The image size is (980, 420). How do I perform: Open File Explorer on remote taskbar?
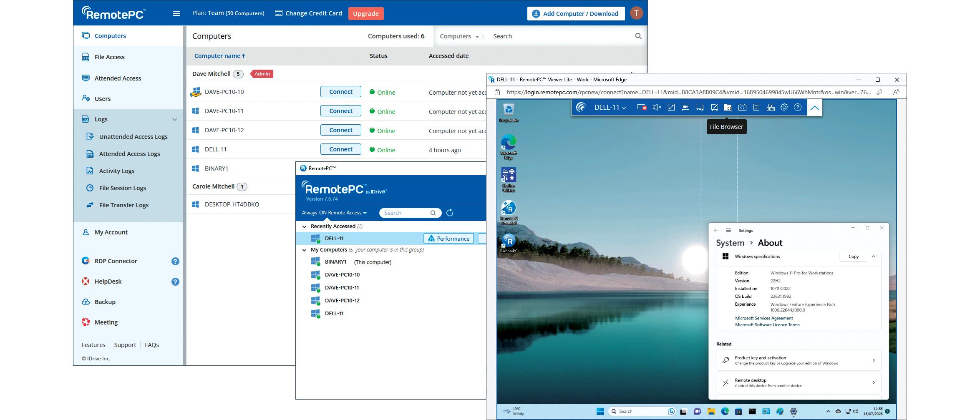click(x=711, y=411)
